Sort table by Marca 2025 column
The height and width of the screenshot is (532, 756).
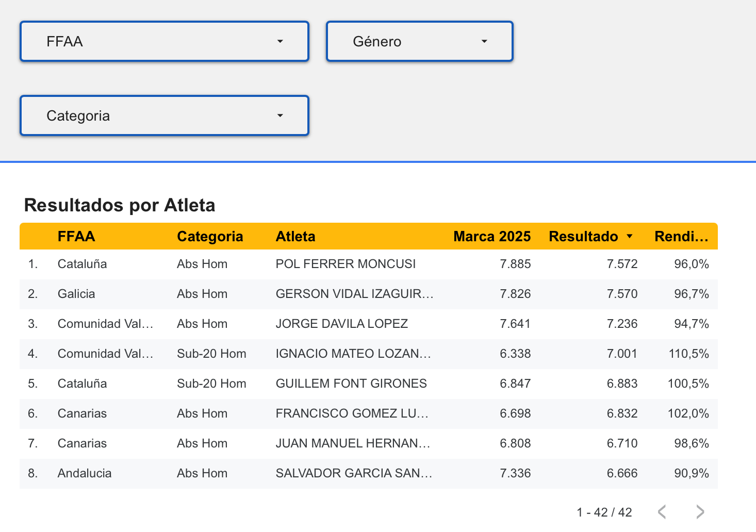pos(492,237)
